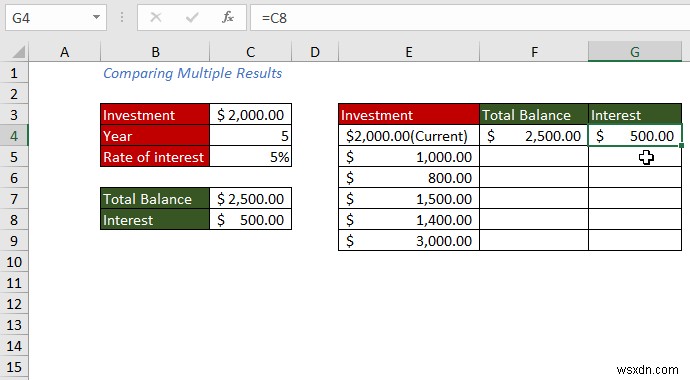Expand the Name Box dropdown arrow
Viewport: 690px width, 380px height.
pyautogui.click(x=96, y=18)
